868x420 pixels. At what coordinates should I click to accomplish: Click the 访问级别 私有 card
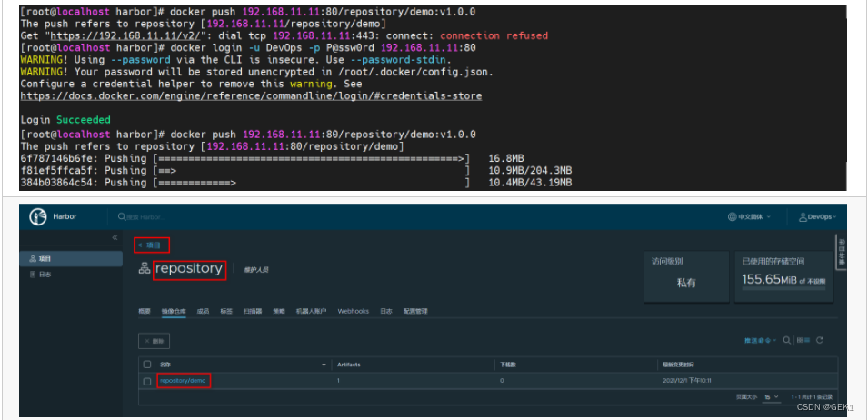[x=686, y=276]
